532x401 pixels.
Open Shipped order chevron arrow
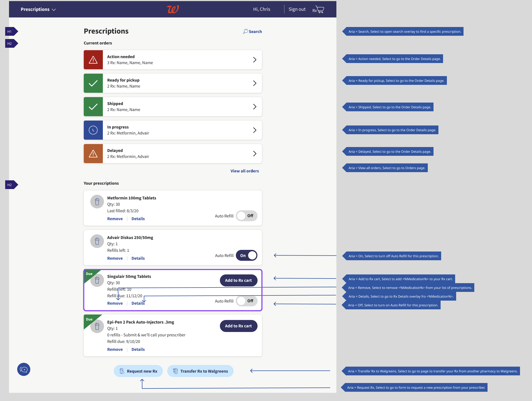coord(255,107)
